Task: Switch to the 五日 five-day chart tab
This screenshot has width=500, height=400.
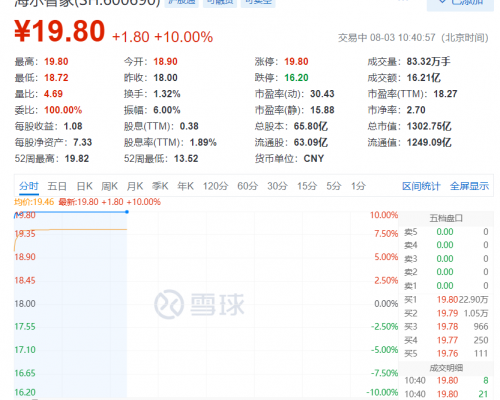Action: [x=57, y=186]
